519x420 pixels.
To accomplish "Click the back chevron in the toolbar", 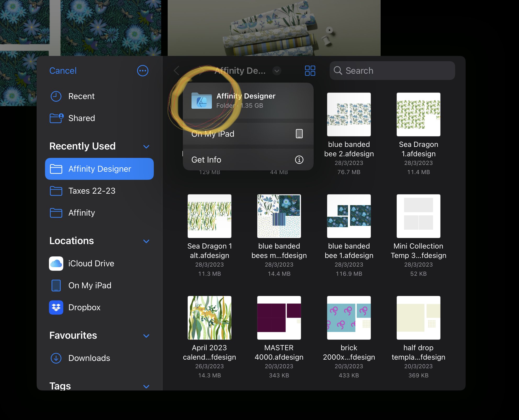I will (177, 71).
